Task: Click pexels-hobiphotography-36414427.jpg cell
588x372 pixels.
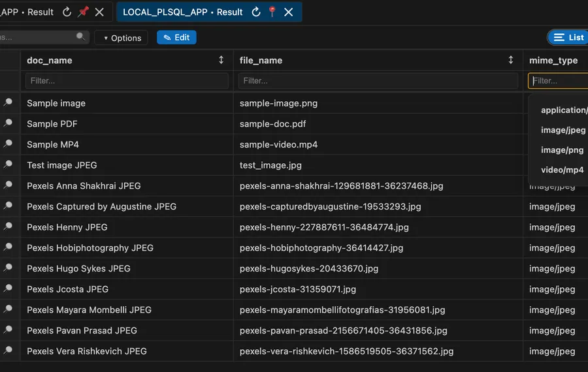Action: 378,247
